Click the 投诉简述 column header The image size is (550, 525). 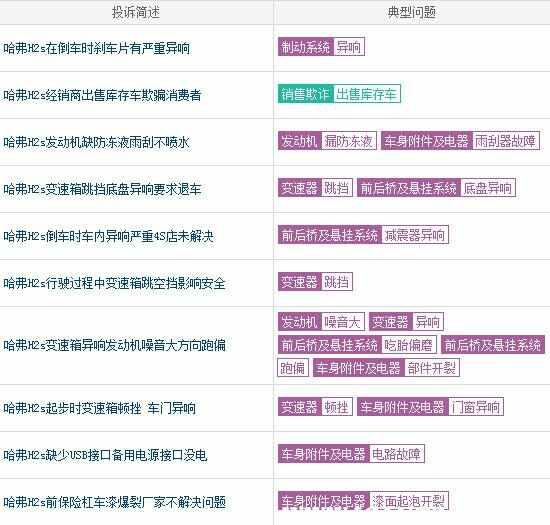(x=136, y=12)
